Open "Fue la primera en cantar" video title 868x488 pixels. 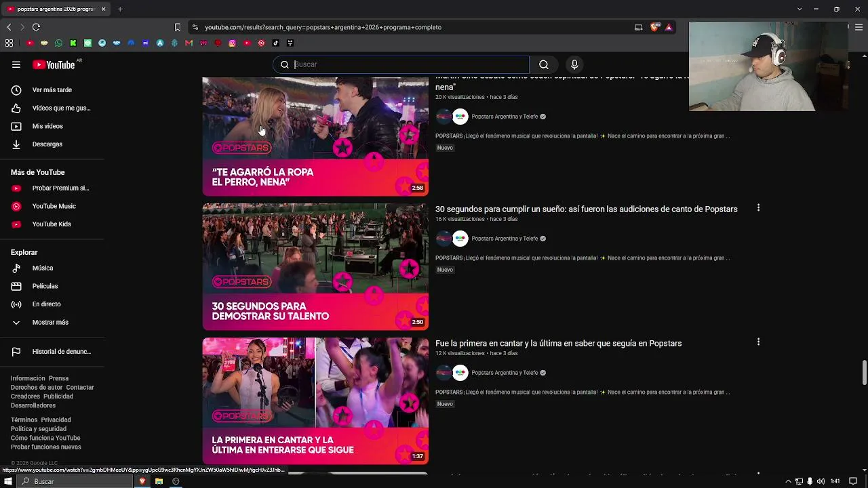click(558, 344)
